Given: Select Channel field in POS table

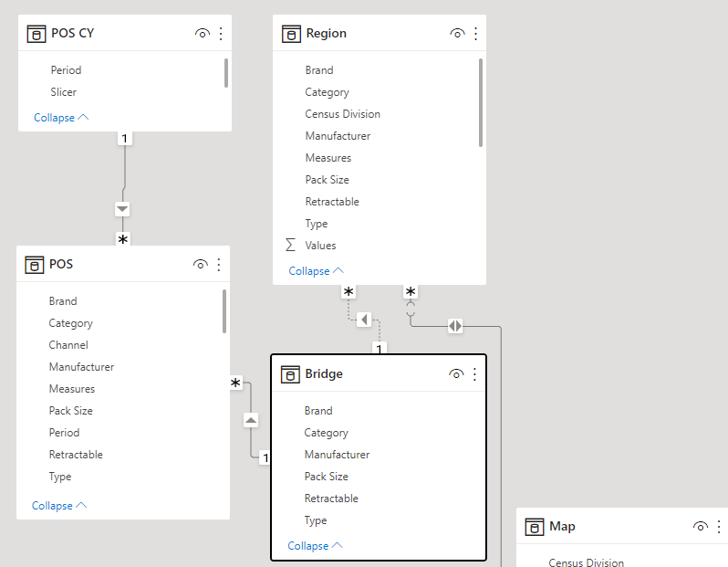Looking at the screenshot, I should point(68,345).
